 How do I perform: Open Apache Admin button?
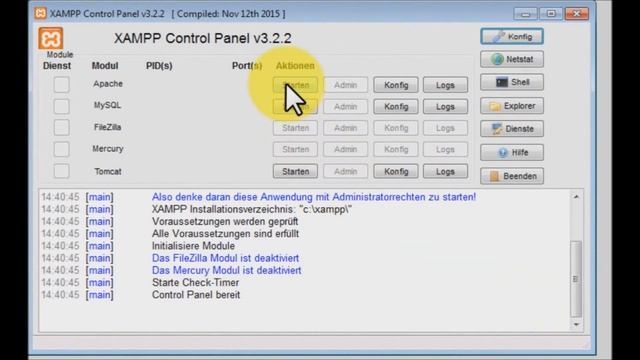point(346,85)
